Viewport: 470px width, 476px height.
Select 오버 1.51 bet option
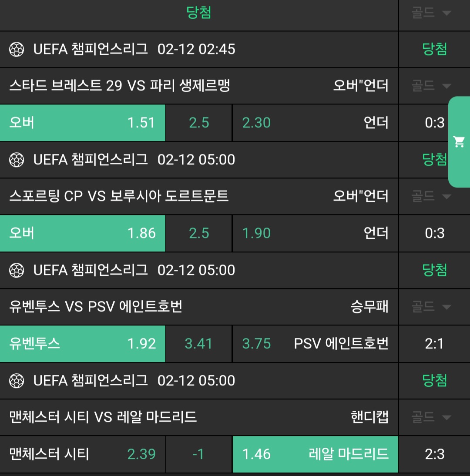tap(83, 123)
